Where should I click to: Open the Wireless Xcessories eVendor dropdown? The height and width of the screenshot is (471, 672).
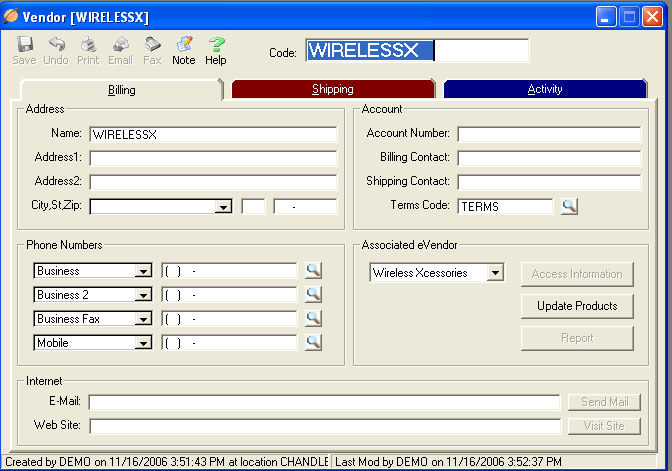495,273
